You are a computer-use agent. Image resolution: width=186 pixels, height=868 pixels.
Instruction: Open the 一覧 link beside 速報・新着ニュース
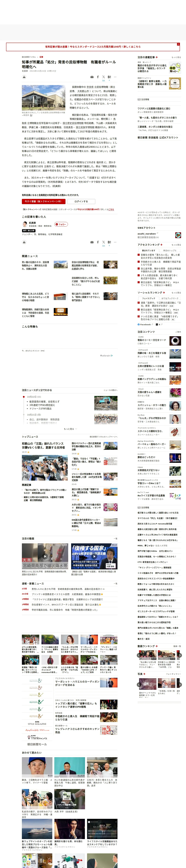click(x=116, y=584)
